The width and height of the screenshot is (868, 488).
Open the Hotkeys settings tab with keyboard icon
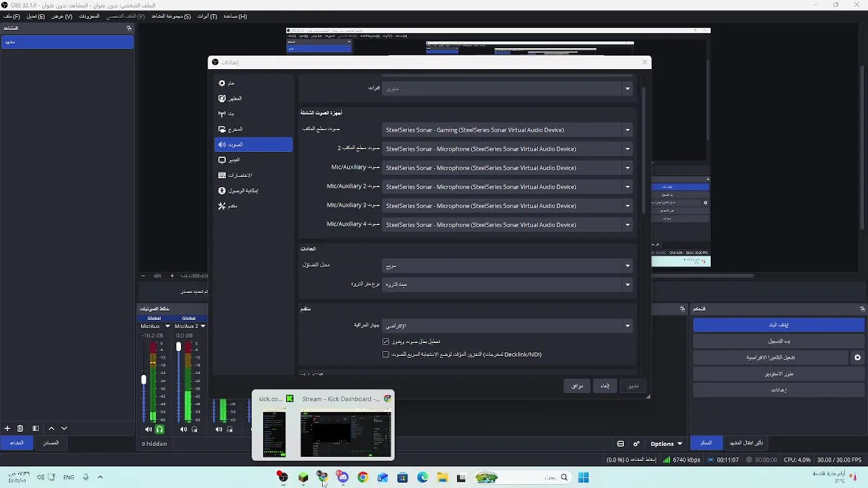[x=253, y=175]
